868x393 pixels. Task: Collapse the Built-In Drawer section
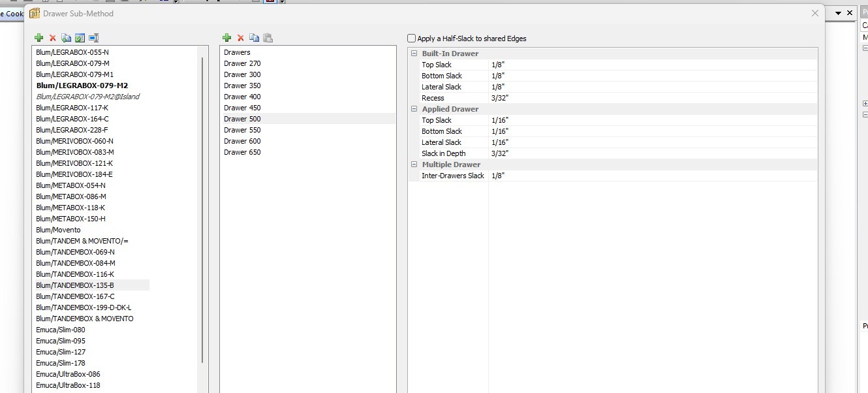[x=414, y=54]
